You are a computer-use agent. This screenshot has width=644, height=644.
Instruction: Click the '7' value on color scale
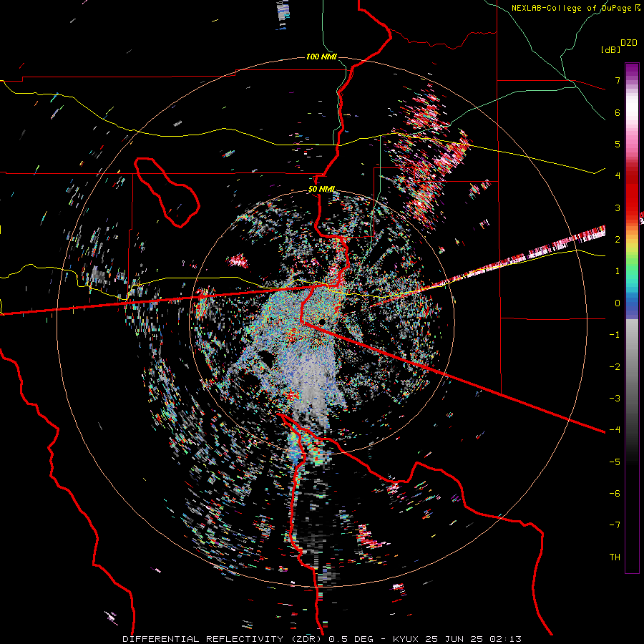pyautogui.click(x=618, y=80)
